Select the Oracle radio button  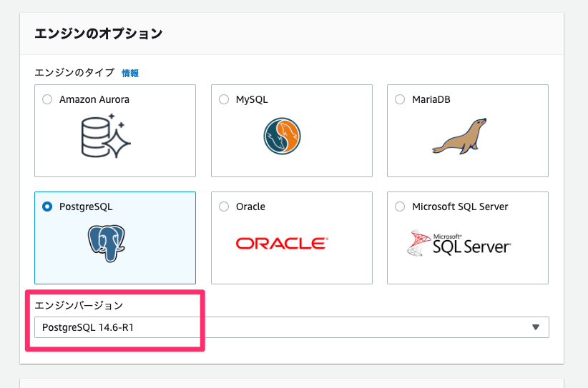[224, 207]
